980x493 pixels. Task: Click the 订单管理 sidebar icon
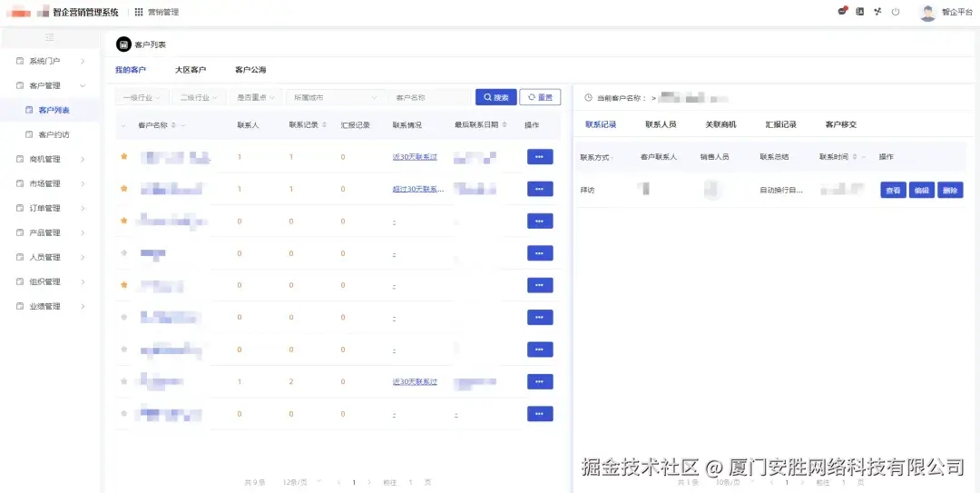coord(19,208)
